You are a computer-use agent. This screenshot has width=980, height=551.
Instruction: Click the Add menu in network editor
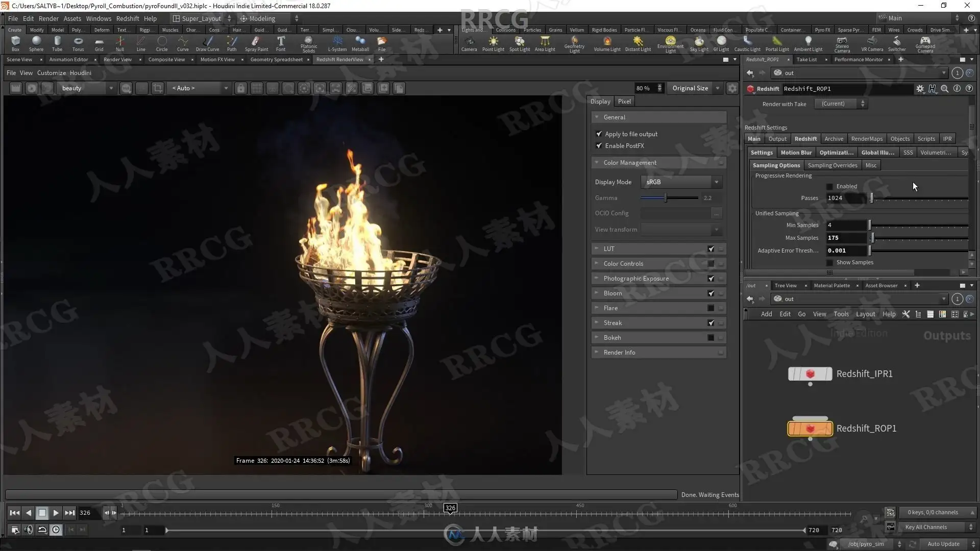766,314
